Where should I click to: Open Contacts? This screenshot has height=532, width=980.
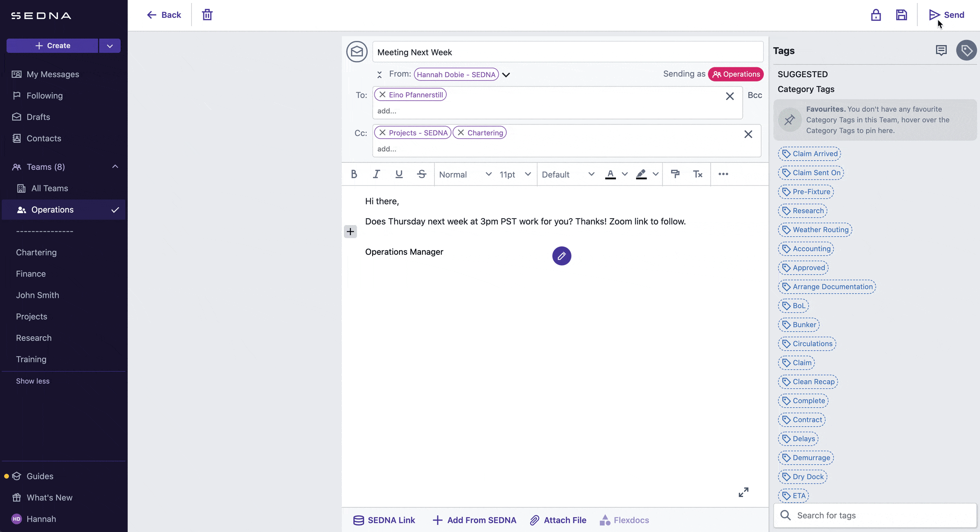pyautogui.click(x=37, y=138)
